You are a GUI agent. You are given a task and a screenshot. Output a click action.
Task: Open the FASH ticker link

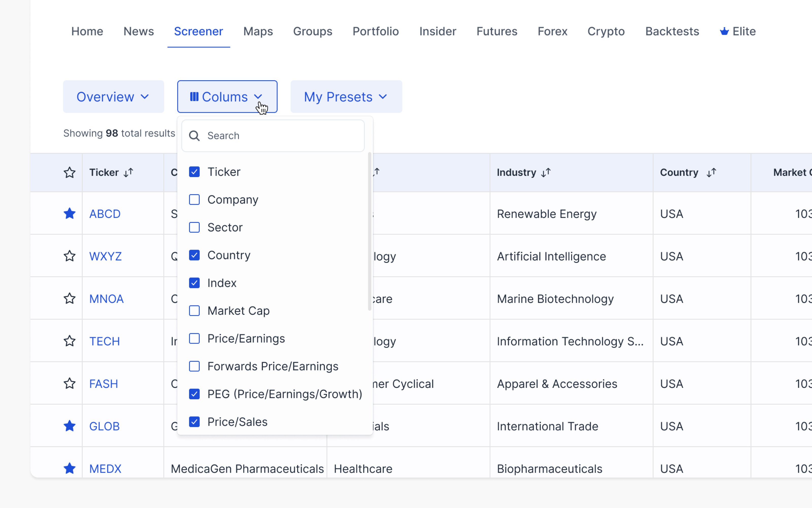[x=104, y=384]
